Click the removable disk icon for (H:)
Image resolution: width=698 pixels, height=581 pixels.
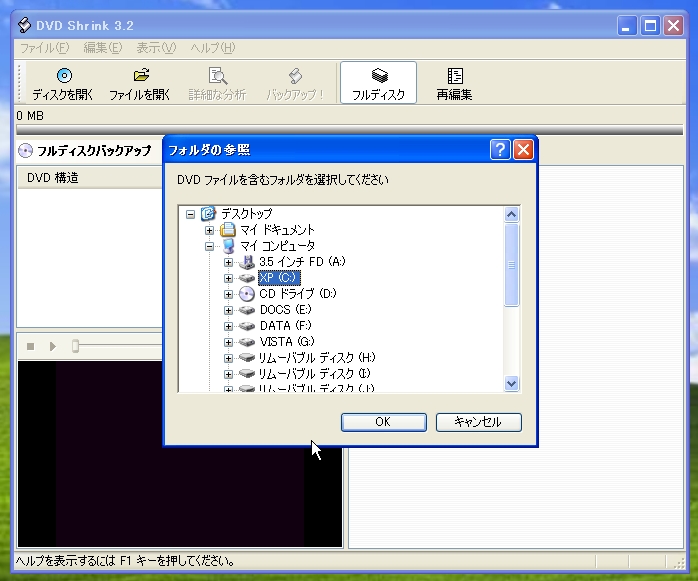point(247,358)
